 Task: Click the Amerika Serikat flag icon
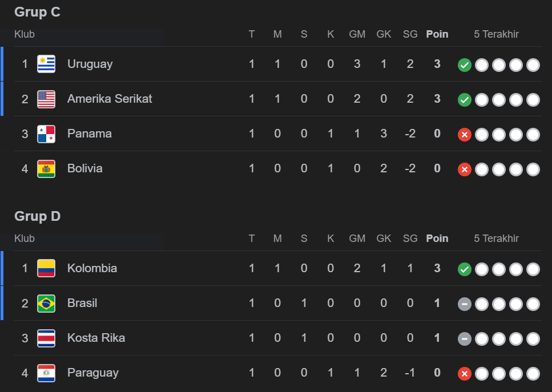pos(46,99)
